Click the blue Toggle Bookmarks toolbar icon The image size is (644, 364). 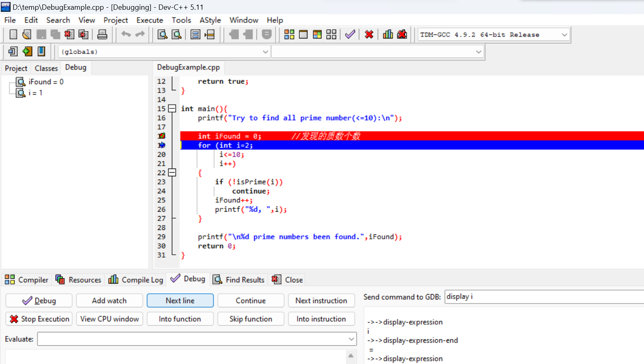point(41,51)
